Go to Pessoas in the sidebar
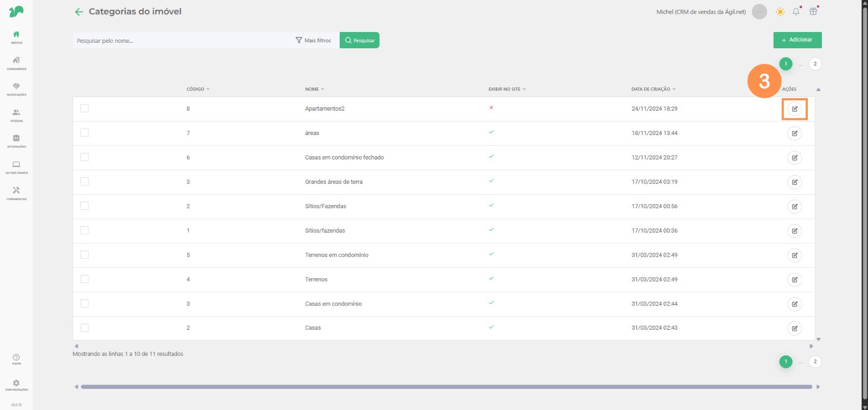 pyautogui.click(x=16, y=114)
